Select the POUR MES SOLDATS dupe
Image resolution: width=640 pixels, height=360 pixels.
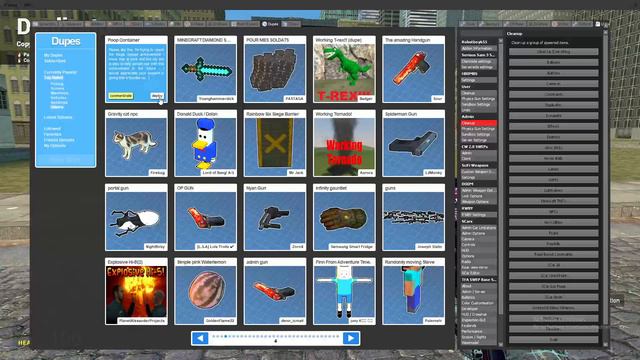[x=275, y=69]
